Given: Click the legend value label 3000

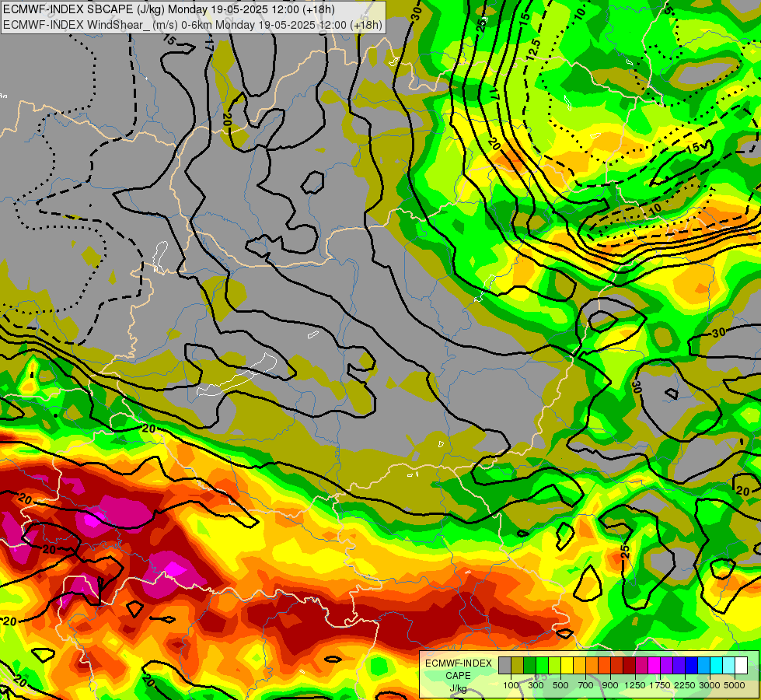Looking at the screenshot, I should pos(710,685).
